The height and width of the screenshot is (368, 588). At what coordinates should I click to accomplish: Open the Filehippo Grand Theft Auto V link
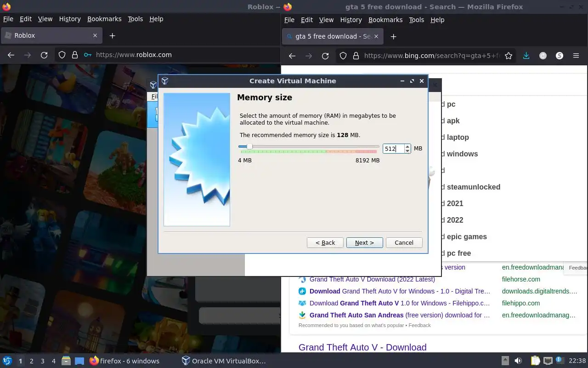point(400,303)
